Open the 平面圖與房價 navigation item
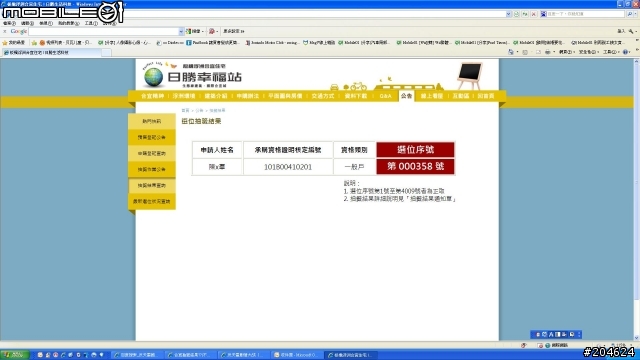The height and width of the screenshot is (360, 640). pyautogui.click(x=285, y=96)
